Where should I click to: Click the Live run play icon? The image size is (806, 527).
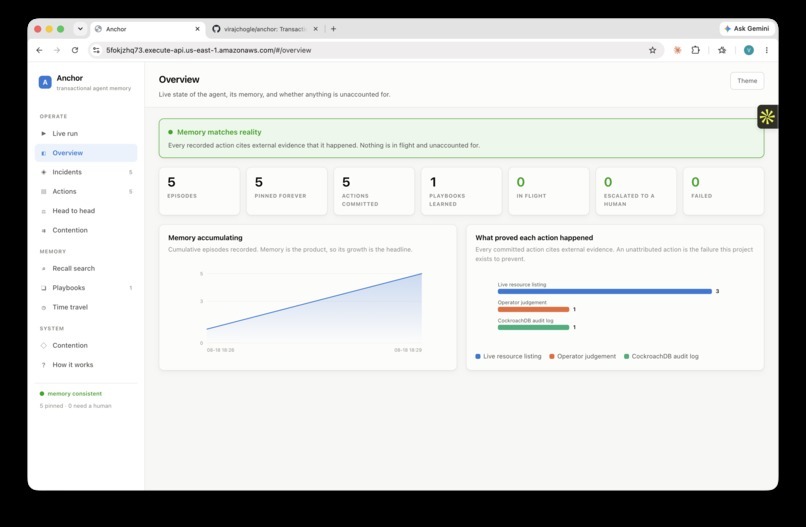click(43, 133)
